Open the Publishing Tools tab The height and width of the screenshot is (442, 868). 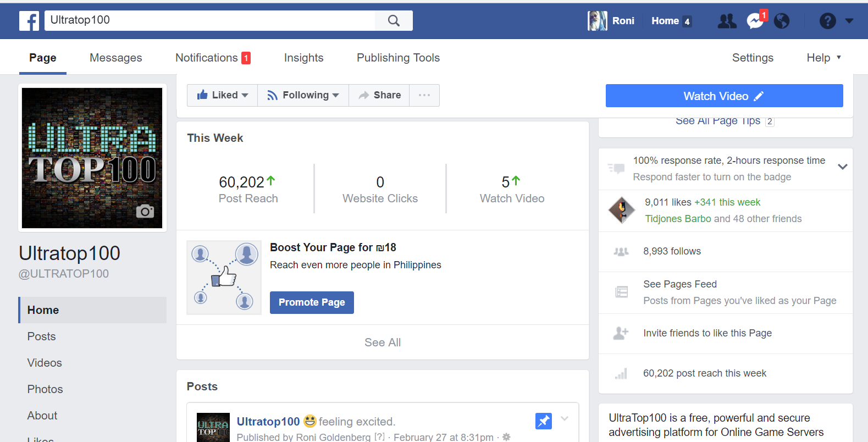(x=398, y=58)
